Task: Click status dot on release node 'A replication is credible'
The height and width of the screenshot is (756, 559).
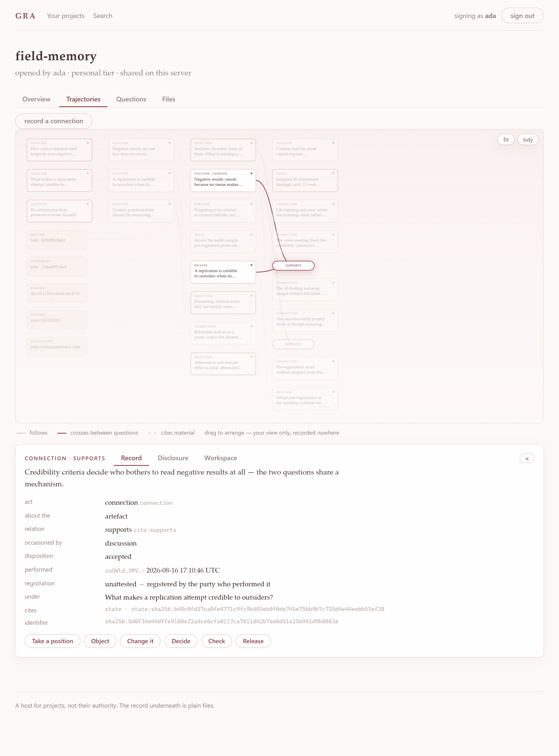Action: pos(251,265)
